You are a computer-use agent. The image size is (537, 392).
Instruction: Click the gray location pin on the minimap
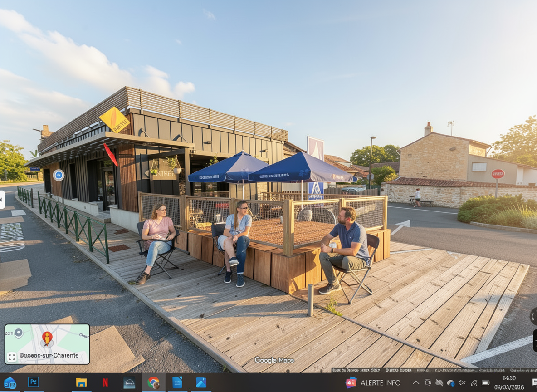(x=18, y=333)
